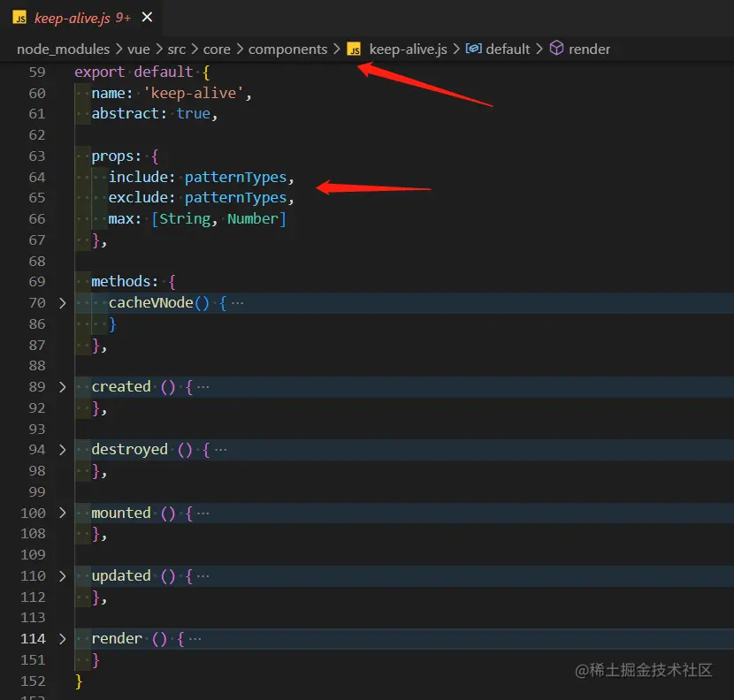
Task: Click the ellipsis after cacheVNode() {
Action: point(237,303)
